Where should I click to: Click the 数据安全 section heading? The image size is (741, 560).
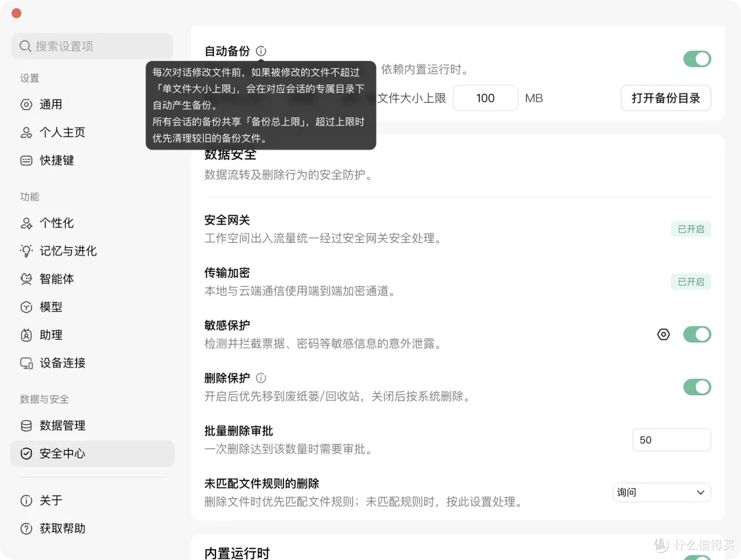tap(230, 155)
